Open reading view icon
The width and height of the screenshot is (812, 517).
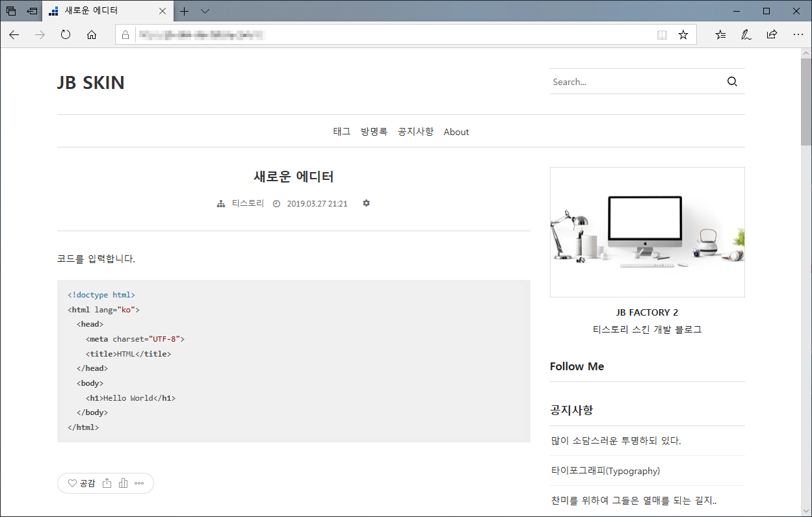coord(662,35)
